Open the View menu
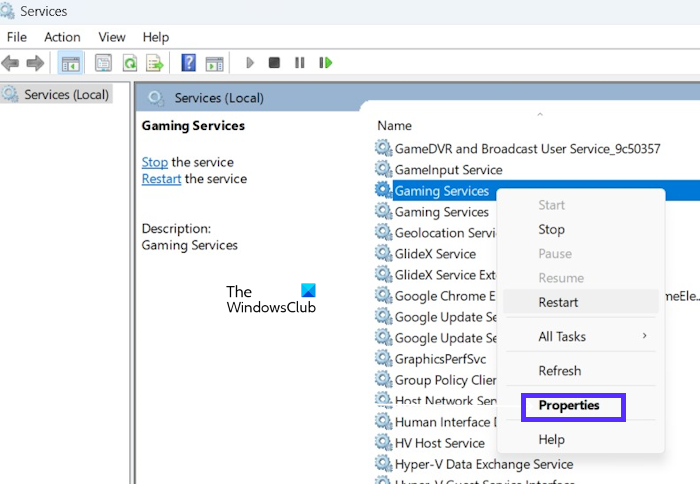This screenshot has width=700, height=484. pyautogui.click(x=111, y=37)
